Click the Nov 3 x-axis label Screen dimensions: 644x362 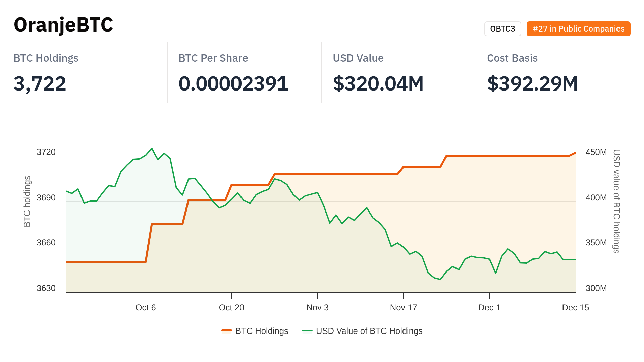coord(317,308)
